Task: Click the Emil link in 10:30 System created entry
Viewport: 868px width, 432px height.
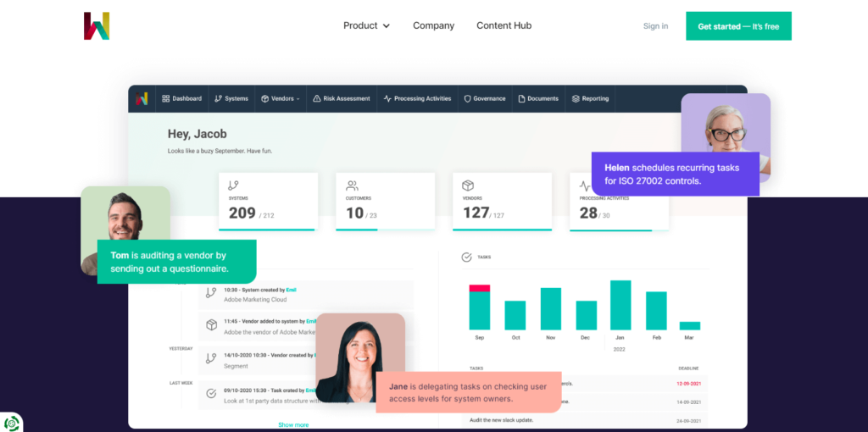Action: [x=292, y=290]
